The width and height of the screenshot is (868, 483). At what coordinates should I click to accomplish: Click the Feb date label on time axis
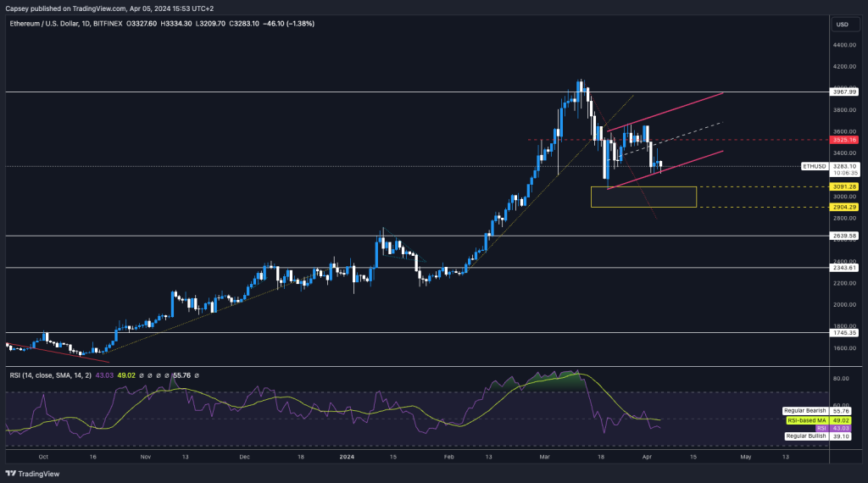[449, 457]
